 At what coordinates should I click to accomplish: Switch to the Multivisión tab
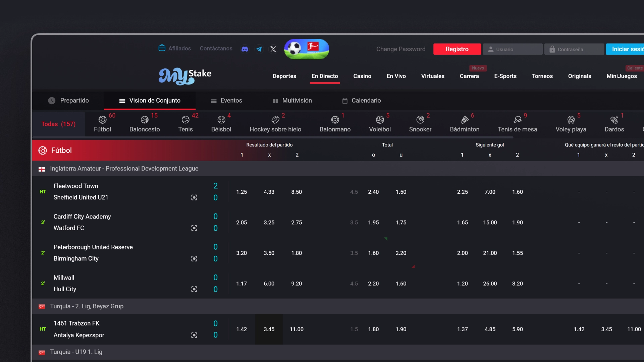(x=292, y=101)
